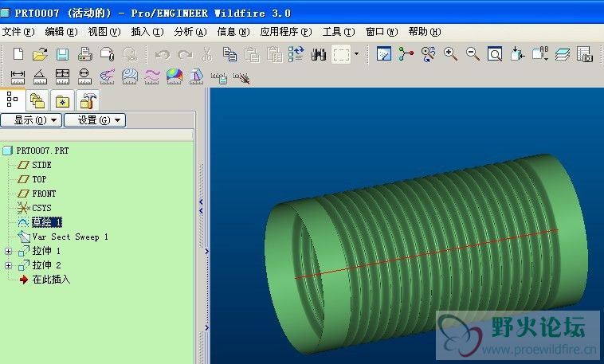Create a new file with the blank page icon
Image resolution: width=604 pixels, height=364 pixels.
pyautogui.click(x=18, y=54)
